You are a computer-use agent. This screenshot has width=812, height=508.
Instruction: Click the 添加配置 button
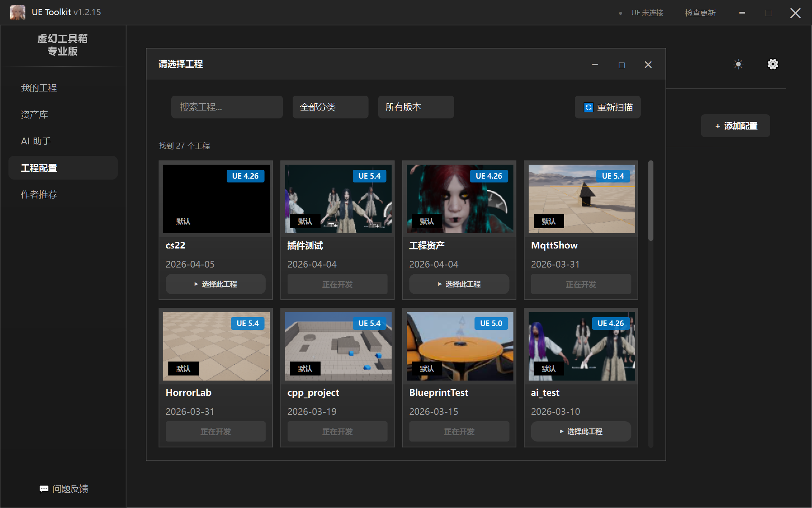click(735, 126)
